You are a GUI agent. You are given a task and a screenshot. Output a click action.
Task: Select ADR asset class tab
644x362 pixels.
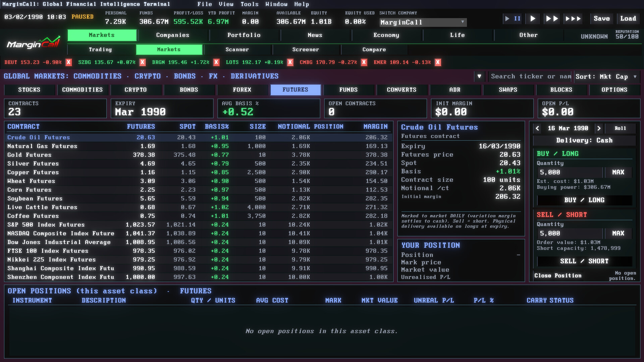455,90
